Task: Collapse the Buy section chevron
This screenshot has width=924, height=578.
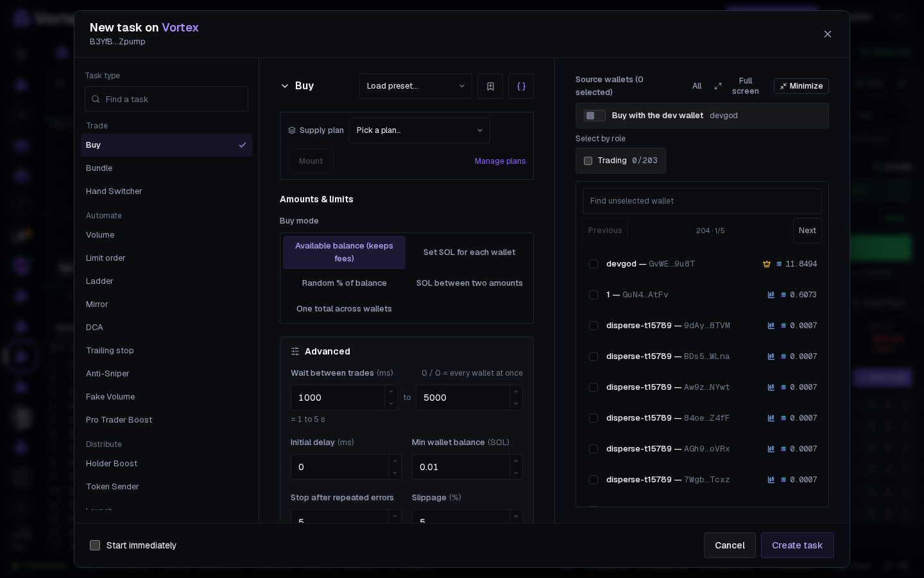Action: [285, 86]
